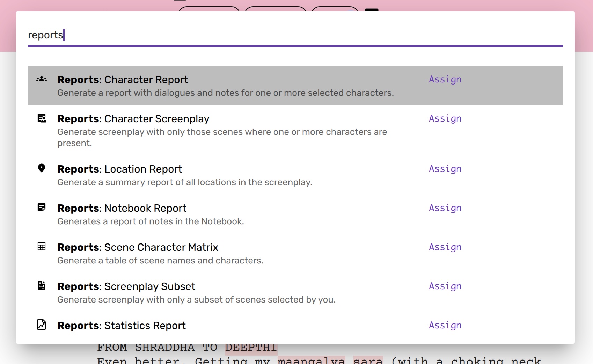Click the Statistics Report chart icon
The image size is (593, 364).
[x=42, y=325]
